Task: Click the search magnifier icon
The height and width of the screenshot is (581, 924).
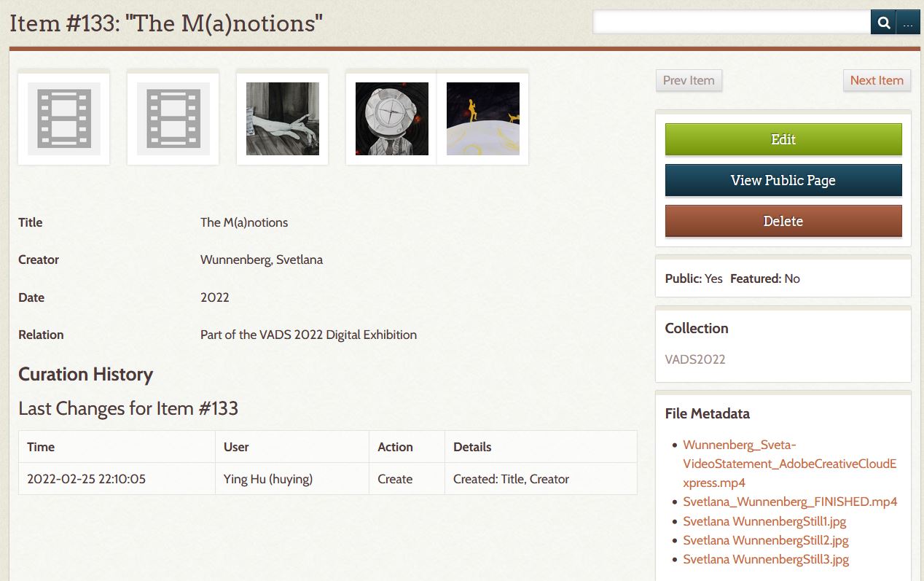Action: tap(882, 23)
